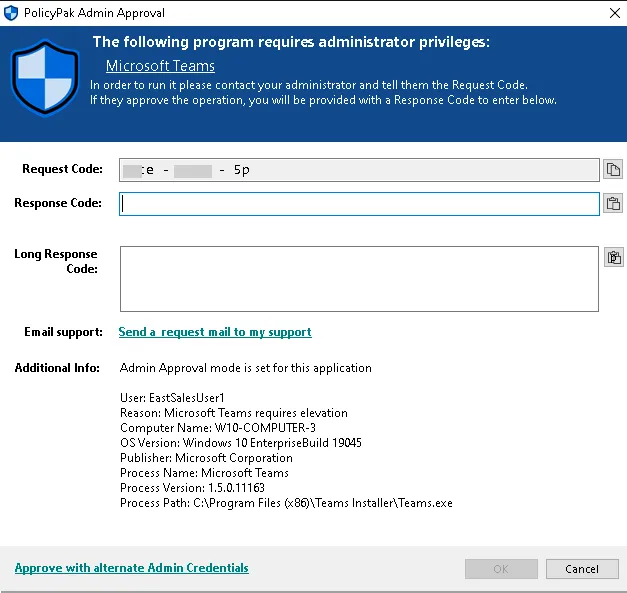This screenshot has width=627, height=593.
Task: Send a request mail to my support
Action: pos(215,332)
